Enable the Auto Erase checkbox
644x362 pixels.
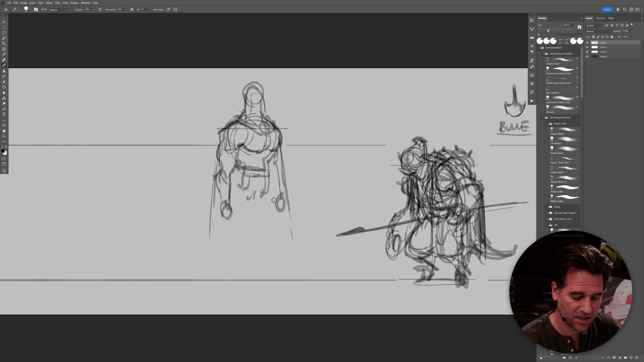(151, 9)
